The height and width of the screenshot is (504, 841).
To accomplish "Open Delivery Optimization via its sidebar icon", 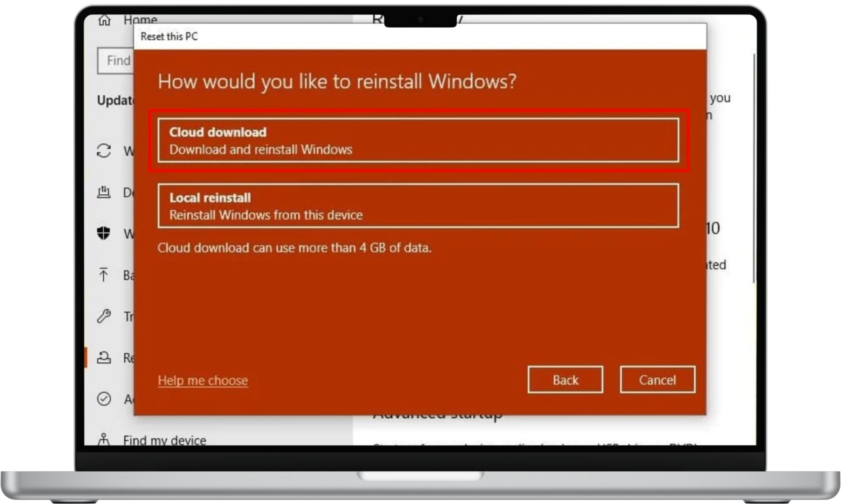I will tap(104, 193).
